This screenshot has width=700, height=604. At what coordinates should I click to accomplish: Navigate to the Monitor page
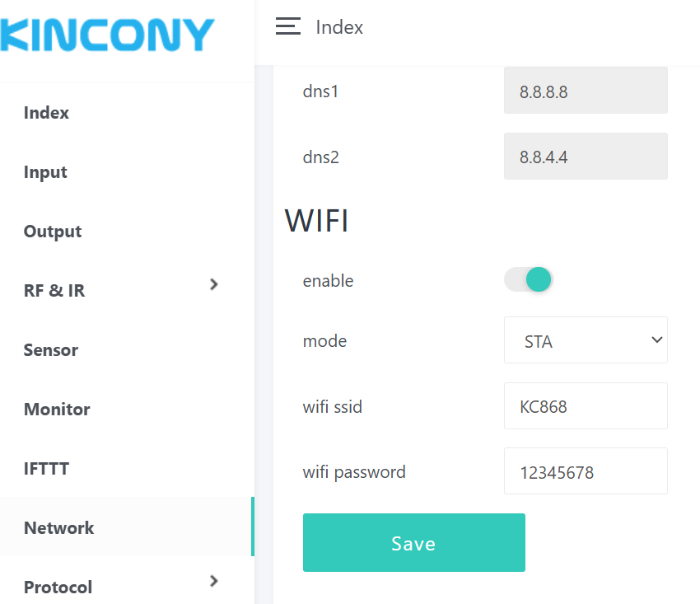(57, 410)
